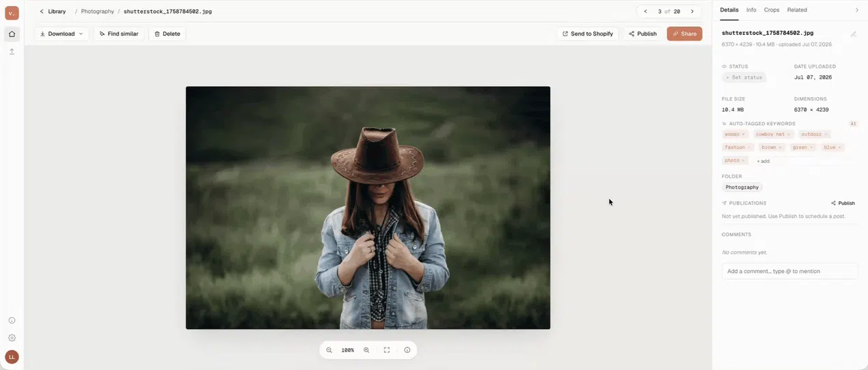Image resolution: width=868 pixels, height=370 pixels.
Task: Go to the next asset arrow
Action: pos(692,12)
